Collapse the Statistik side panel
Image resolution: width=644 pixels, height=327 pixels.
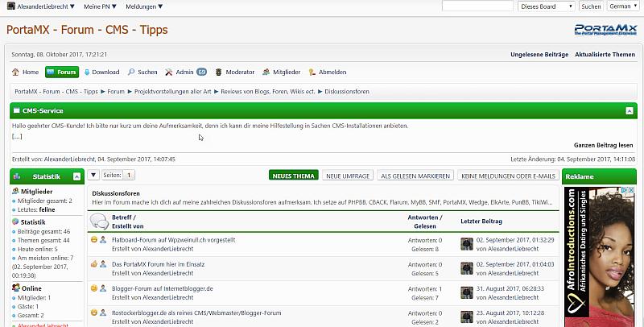tap(76, 176)
